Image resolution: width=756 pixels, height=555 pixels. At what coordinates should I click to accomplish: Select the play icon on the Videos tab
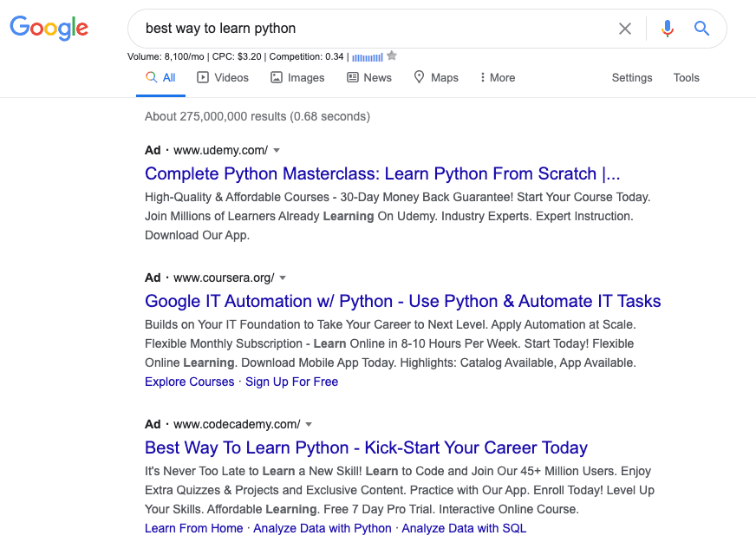tap(202, 77)
